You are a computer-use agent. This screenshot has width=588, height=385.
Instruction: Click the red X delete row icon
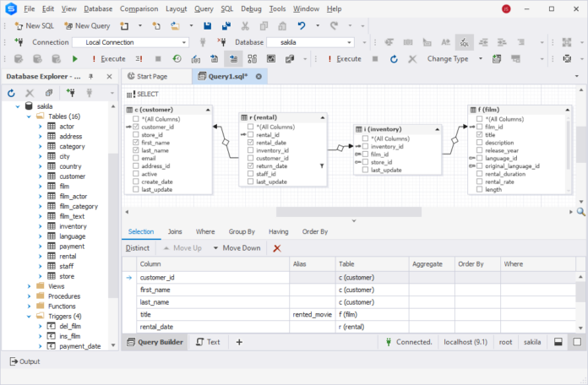(277, 248)
